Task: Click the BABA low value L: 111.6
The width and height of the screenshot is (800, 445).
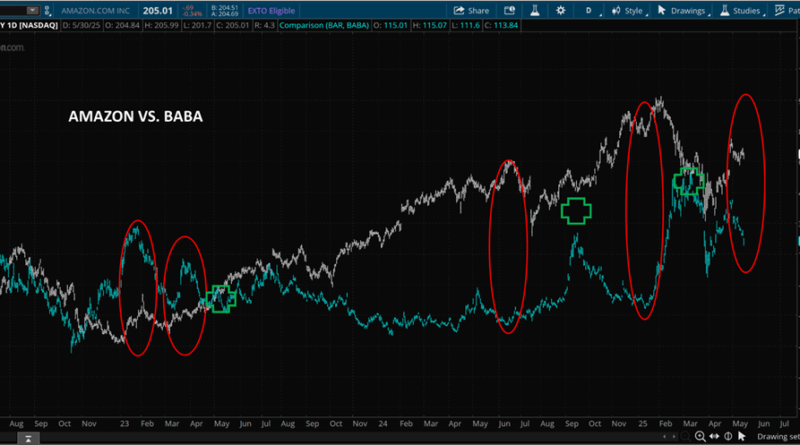Action: 466,26
